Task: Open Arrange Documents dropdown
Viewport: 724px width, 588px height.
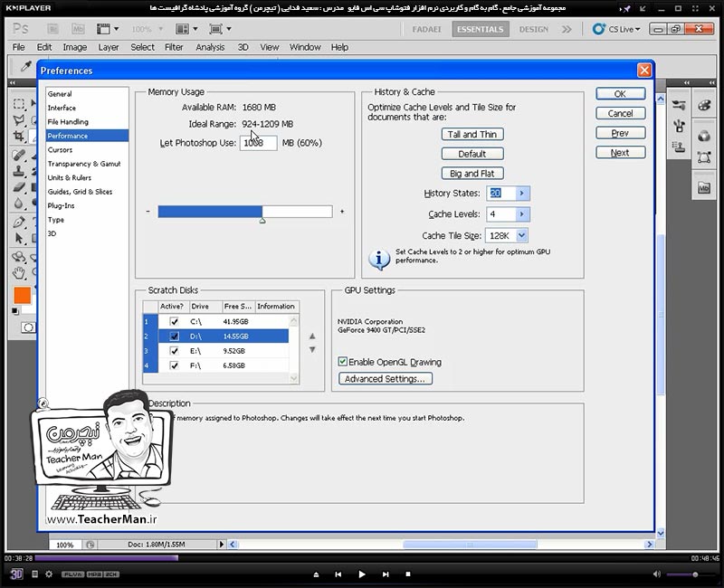Action: [x=186, y=29]
